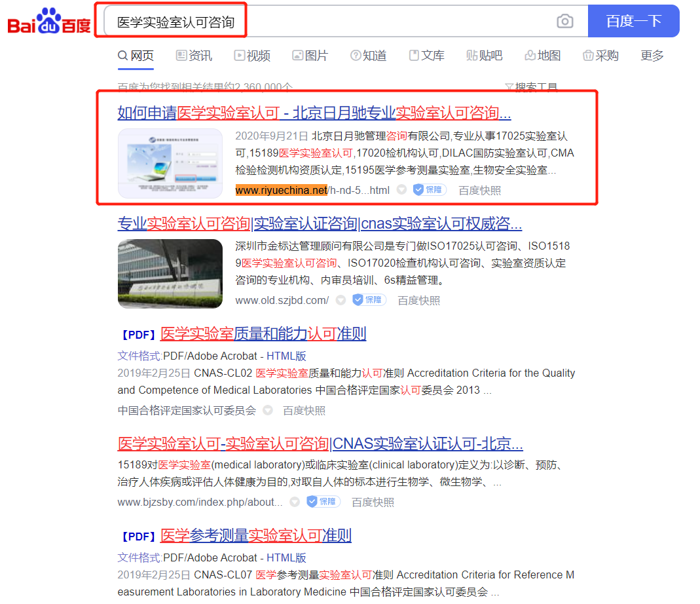Open PDF result 医学参考测量实验室认可准则
Screen dimensions: 700x604
tap(256, 535)
